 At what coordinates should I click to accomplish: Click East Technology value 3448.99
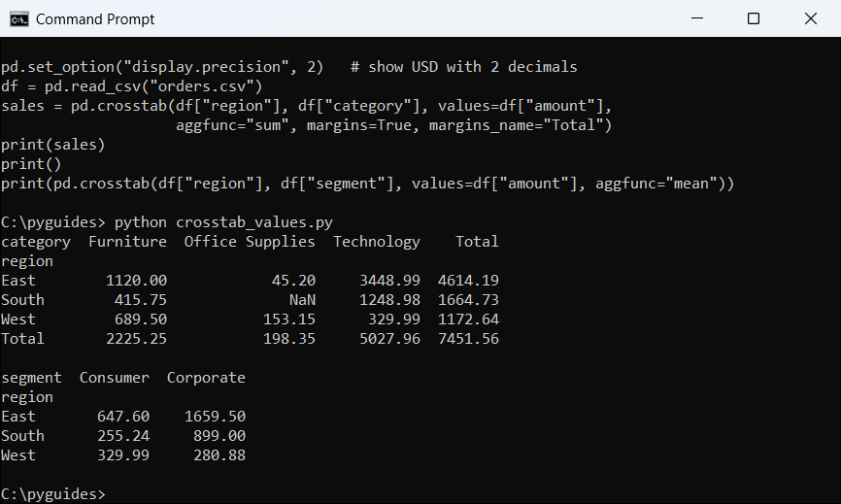[x=389, y=281]
